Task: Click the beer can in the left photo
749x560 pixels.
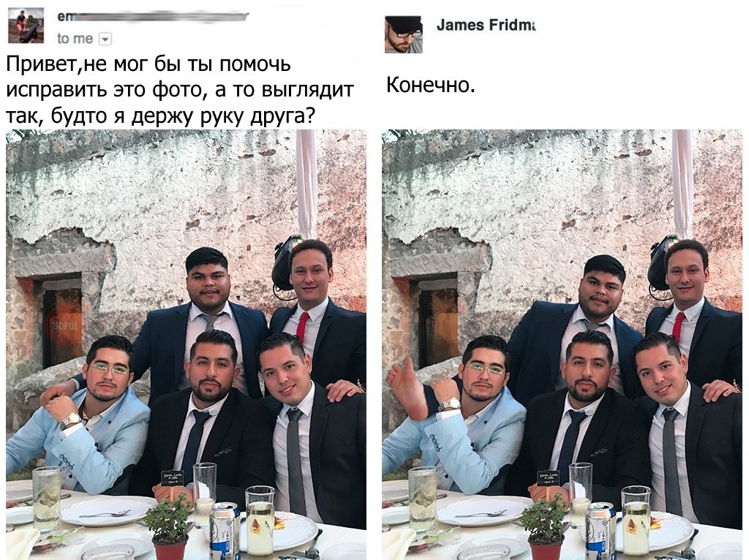Action: pos(225,530)
